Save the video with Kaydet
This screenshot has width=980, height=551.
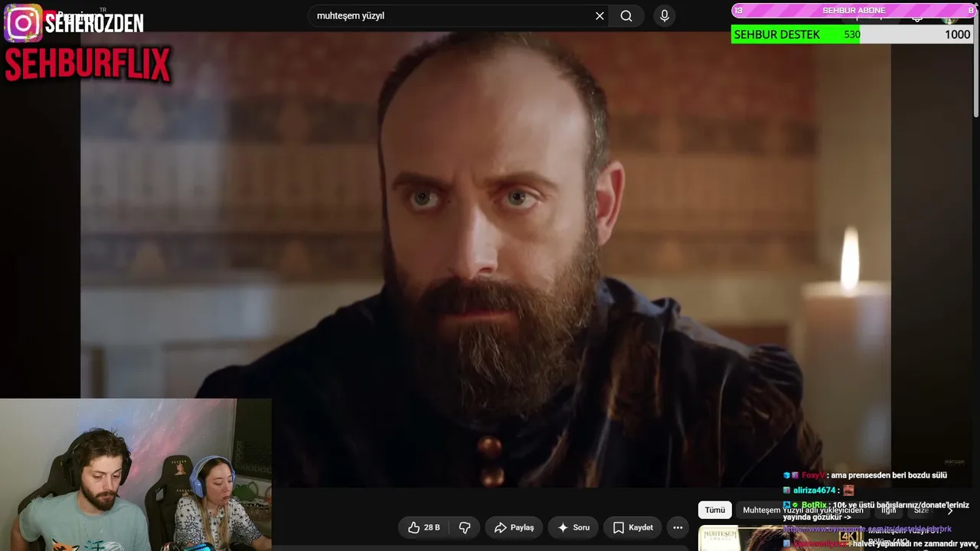click(633, 527)
